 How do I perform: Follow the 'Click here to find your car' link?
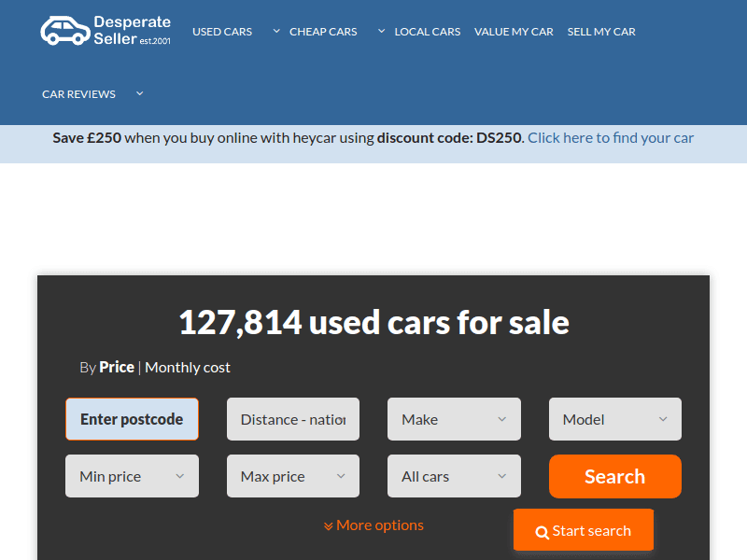click(611, 137)
